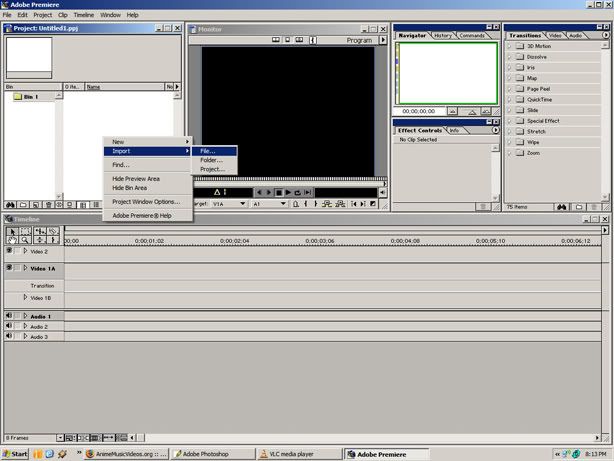The height and width of the screenshot is (461, 614).
Task: Switch to Adobe Photoshop on taskbar
Action: 213,454
